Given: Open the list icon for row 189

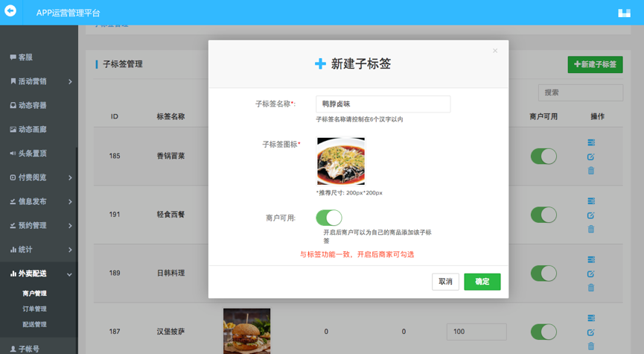Looking at the screenshot, I should point(591,259).
